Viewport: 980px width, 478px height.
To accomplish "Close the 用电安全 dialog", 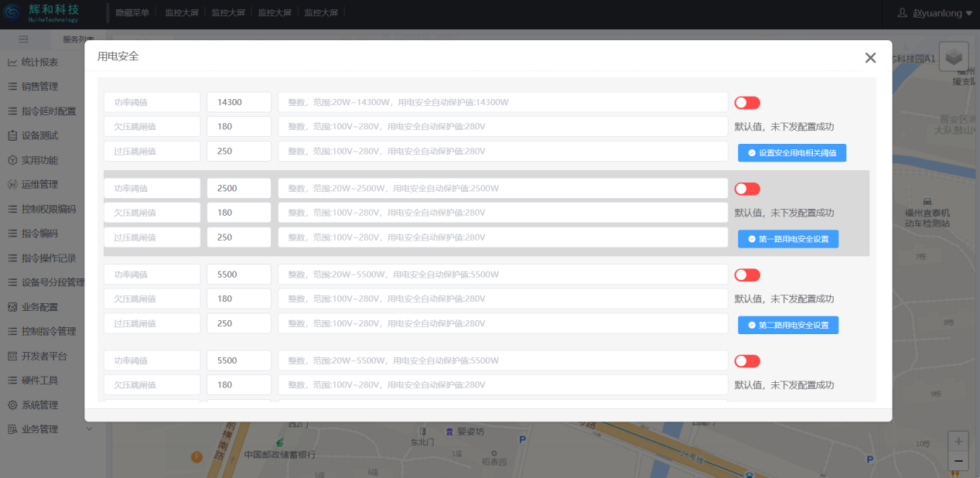I will pyautogui.click(x=870, y=58).
